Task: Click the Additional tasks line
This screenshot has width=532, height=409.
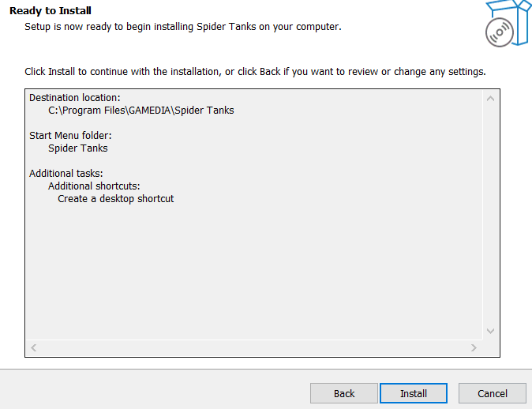Action: 66,174
